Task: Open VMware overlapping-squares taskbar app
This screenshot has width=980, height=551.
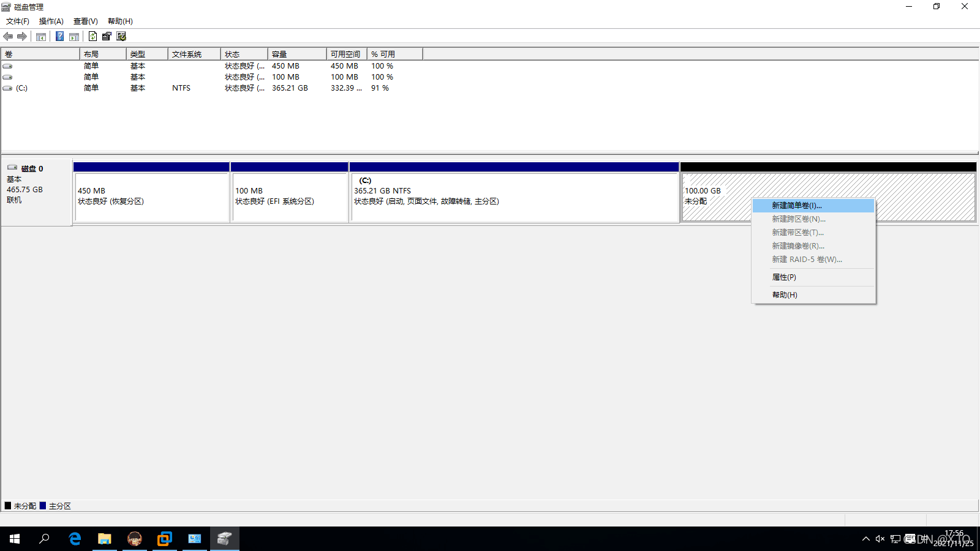Action: 165,539
